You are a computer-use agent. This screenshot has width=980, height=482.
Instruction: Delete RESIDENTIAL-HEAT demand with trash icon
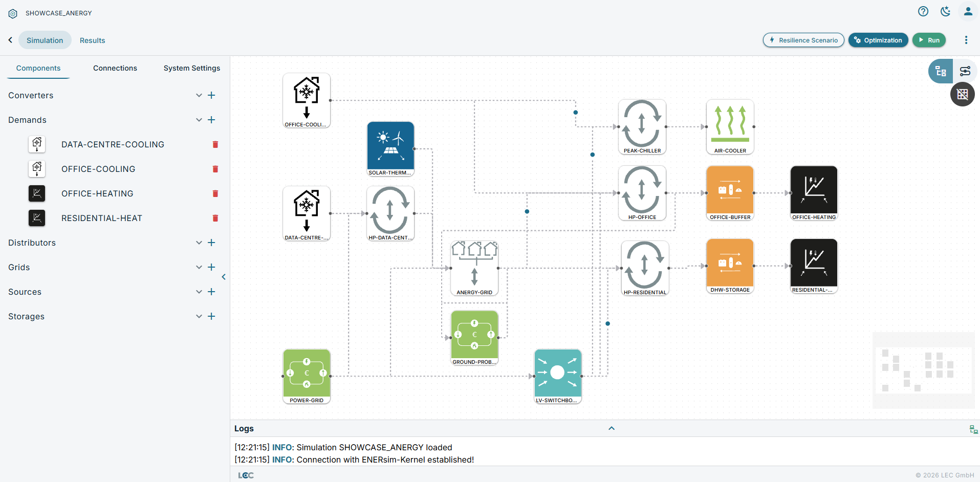[215, 218]
